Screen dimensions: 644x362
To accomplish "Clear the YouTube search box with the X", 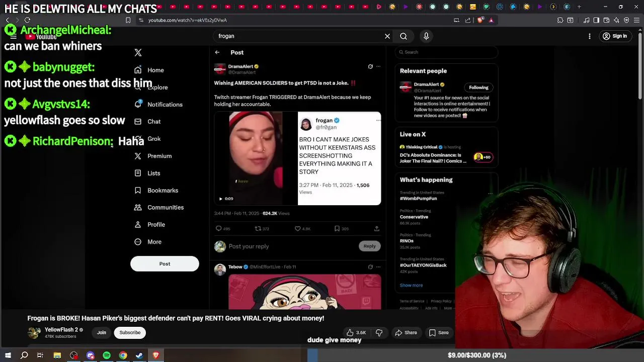I will (x=387, y=36).
